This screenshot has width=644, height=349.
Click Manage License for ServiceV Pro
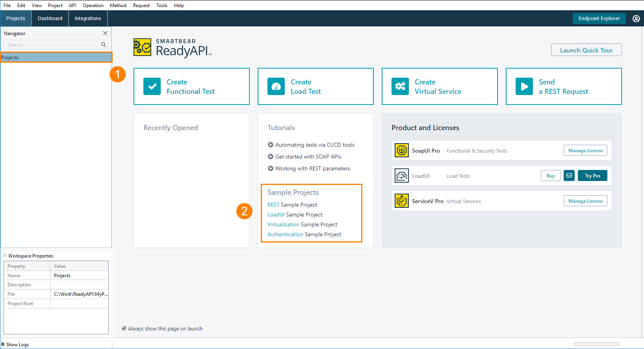[x=585, y=201]
